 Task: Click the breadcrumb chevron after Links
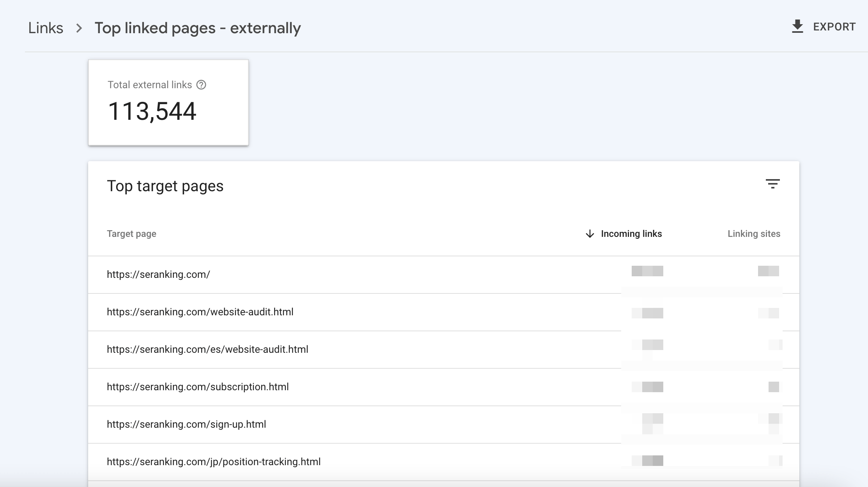click(79, 28)
